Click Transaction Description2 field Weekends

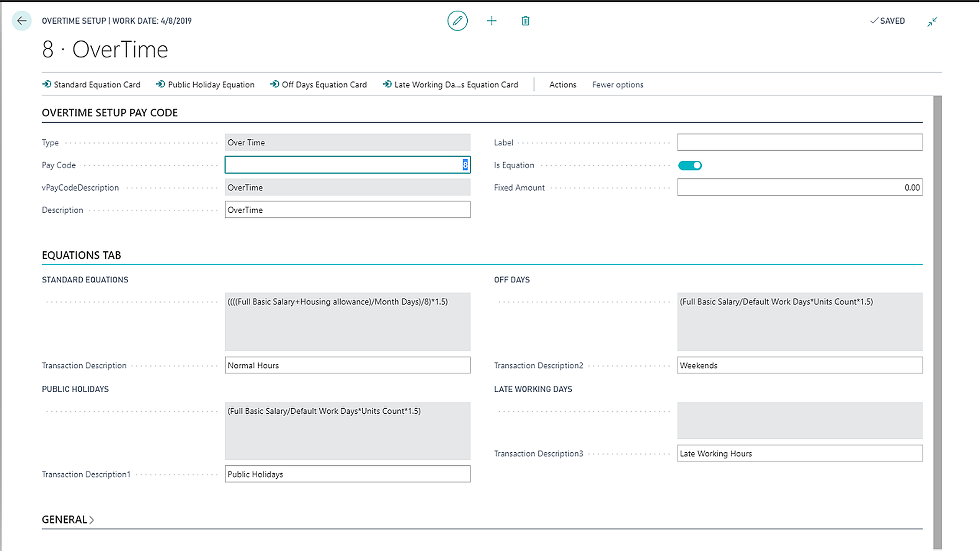800,365
